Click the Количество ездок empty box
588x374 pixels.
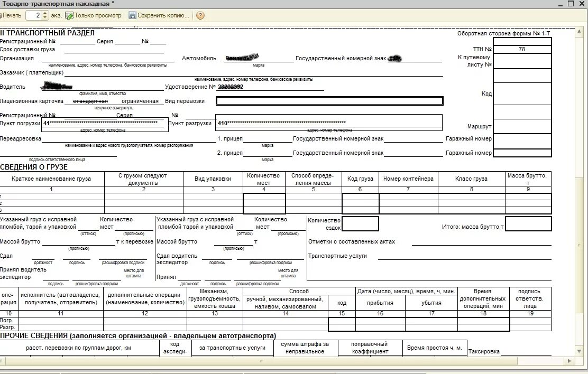pyautogui.click(x=360, y=224)
